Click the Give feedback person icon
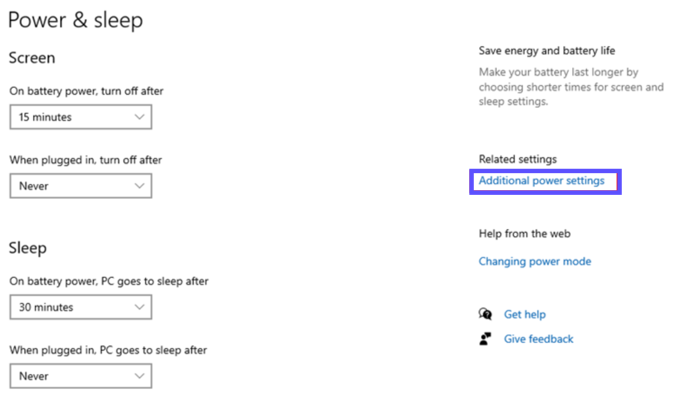Image resolution: width=675 pixels, height=407 pixels. pyautogui.click(x=486, y=339)
